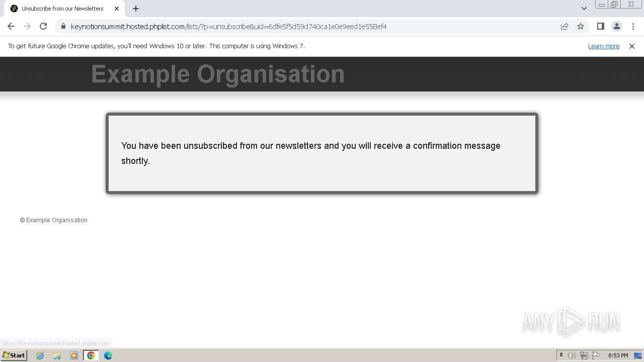View site information via lock icon
The width and height of the screenshot is (644, 362).
click(63, 26)
